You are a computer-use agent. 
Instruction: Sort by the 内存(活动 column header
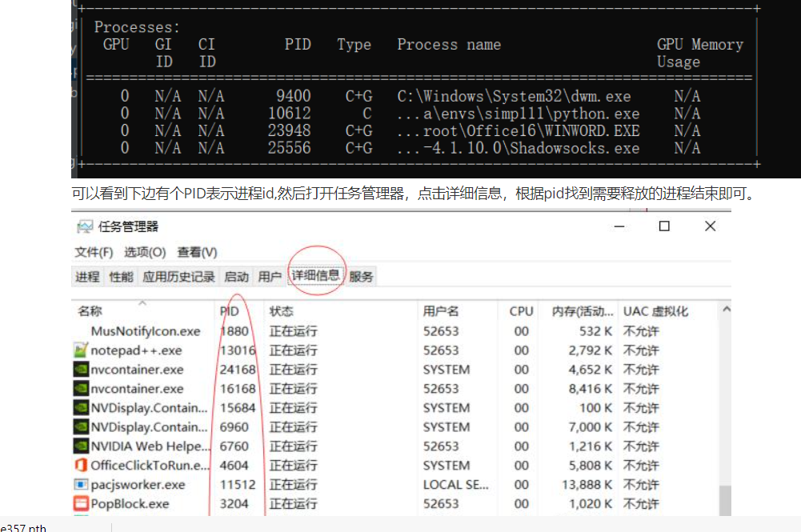[x=579, y=311]
